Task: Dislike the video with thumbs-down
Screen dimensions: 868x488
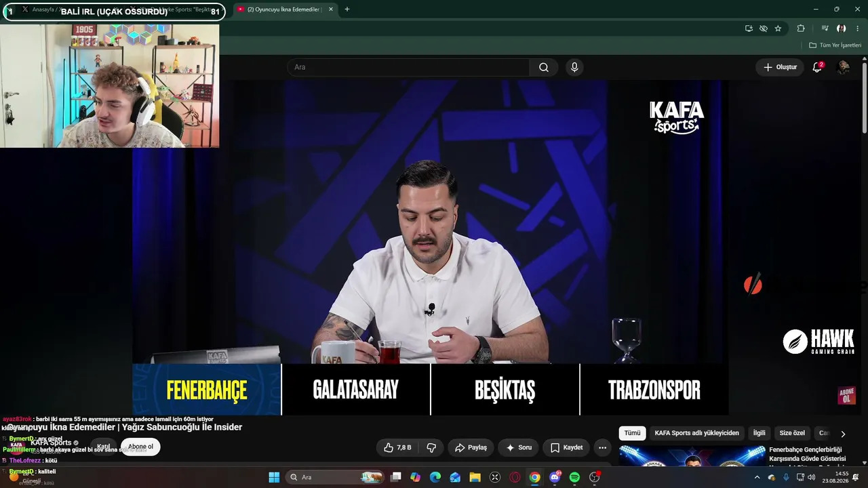Action: (431, 447)
